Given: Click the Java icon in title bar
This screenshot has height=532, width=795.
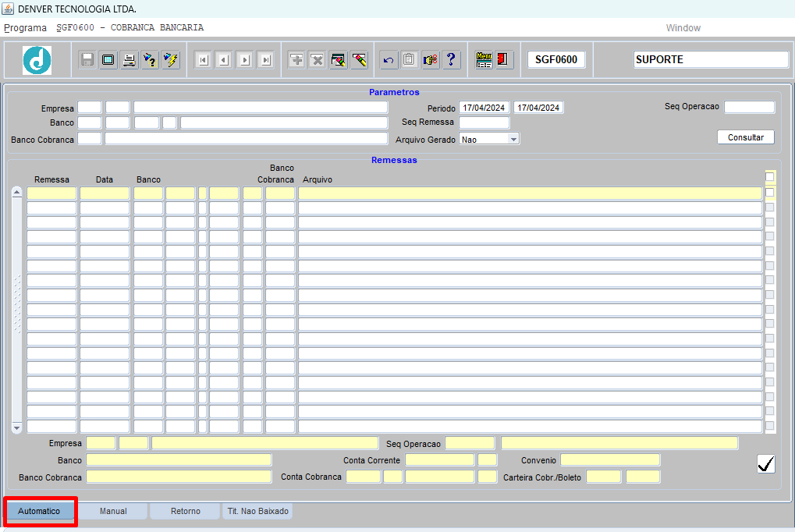Looking at the screenshot, I should pos(8,9).
